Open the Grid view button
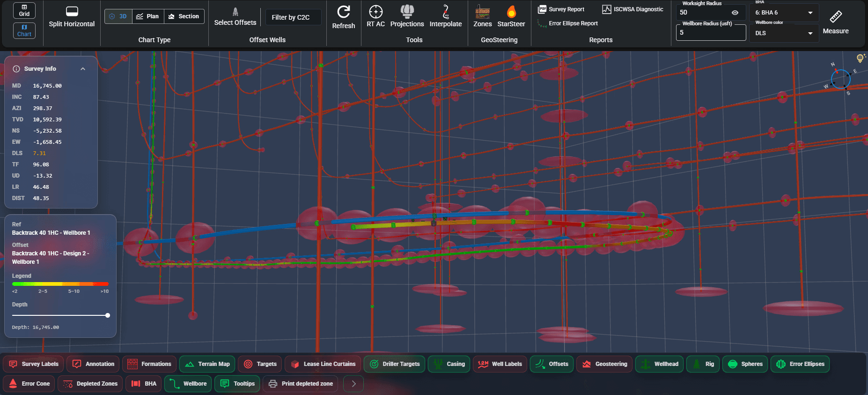868x395 pixels. pos(24,10)
